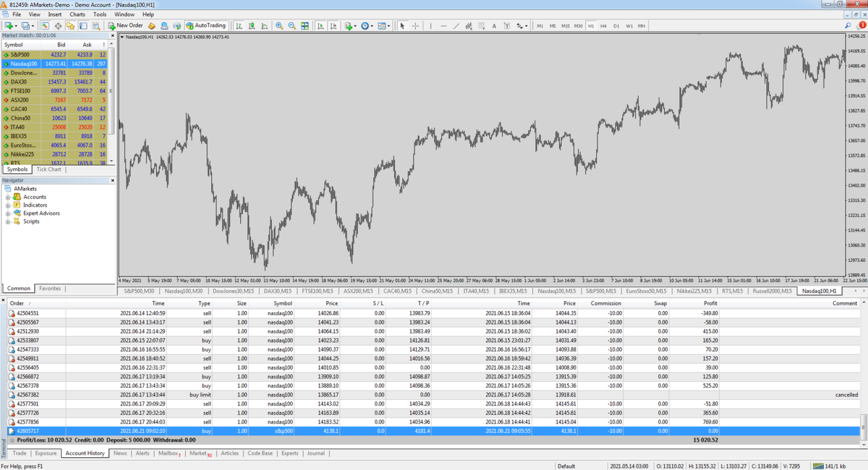Switch timeframe to H4
This screenshot has height=470, width=868.
603,26
